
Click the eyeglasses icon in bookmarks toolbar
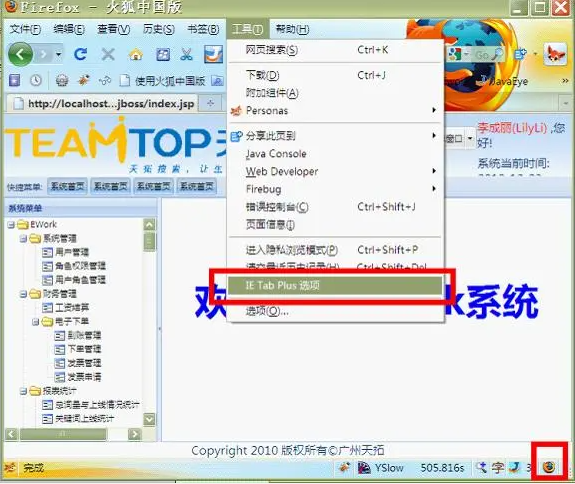(x=105, y=80)
